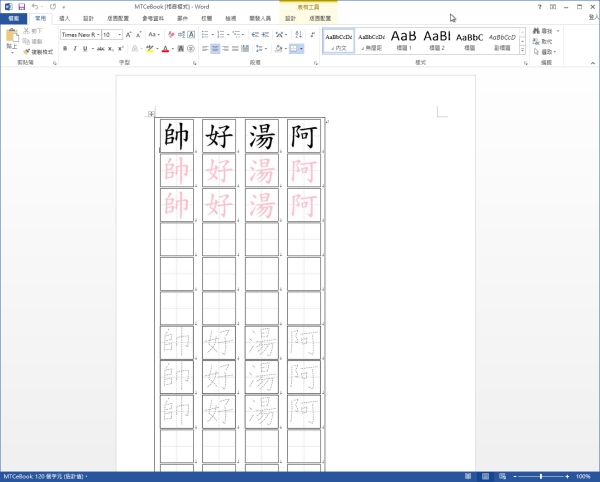Image resolution: width=600 pixels, height=482 pixels.
Task: Apply Bold formatting with the B icon
Action: pyautogui.click(x=64, y=48)
